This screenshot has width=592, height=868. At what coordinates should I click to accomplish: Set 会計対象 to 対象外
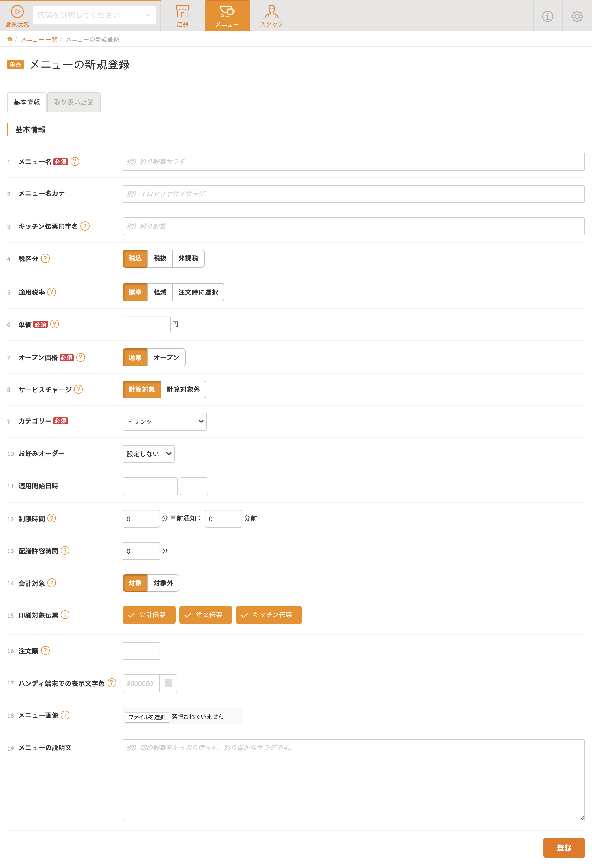click(x=163, y=583)
